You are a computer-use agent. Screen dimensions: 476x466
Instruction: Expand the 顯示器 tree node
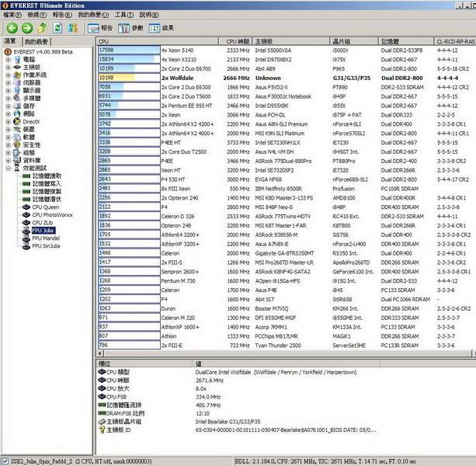click(x=9, y=90)
